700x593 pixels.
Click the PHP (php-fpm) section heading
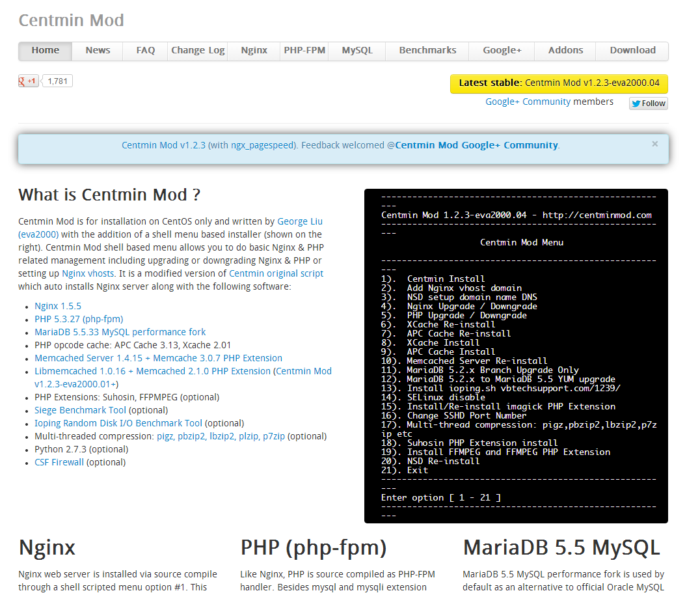tap(314, 548)
